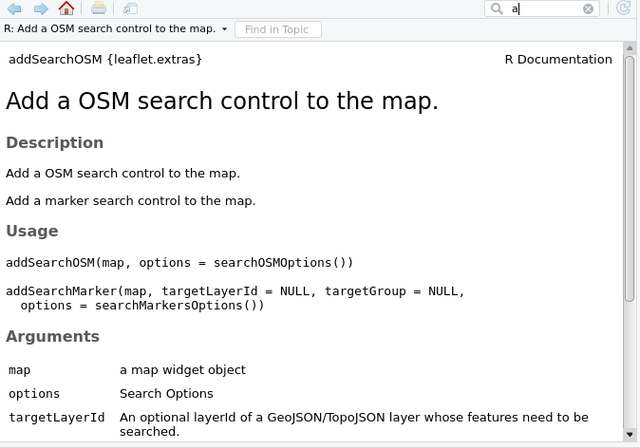
Task: Clear the help search text
Action: [588, 9]
